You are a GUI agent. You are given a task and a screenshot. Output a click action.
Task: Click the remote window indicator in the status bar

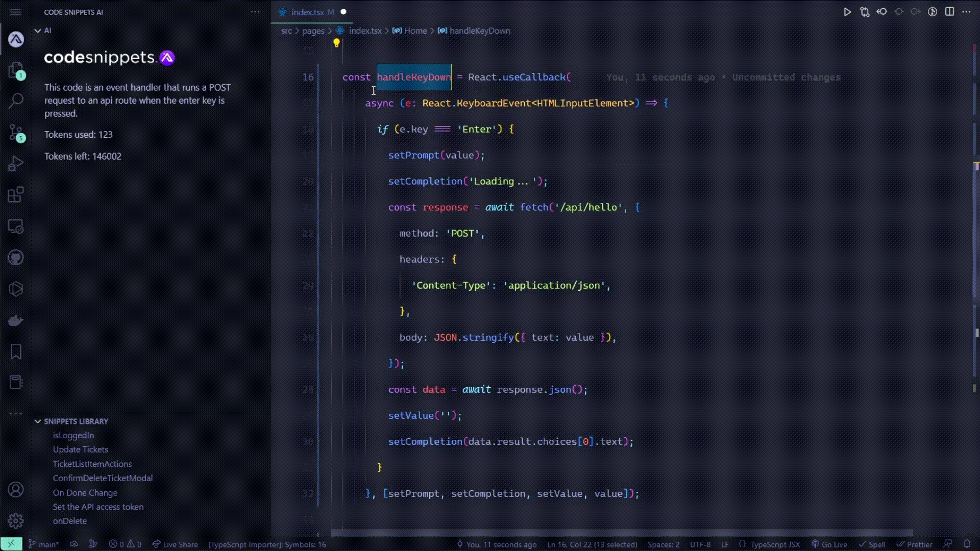pyautogui.click(x=11, y=544)
